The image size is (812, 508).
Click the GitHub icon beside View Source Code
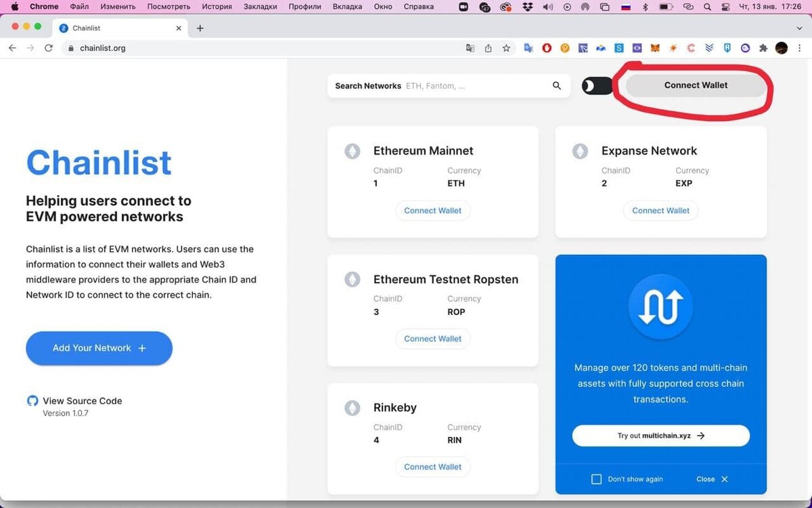(32, 401)
